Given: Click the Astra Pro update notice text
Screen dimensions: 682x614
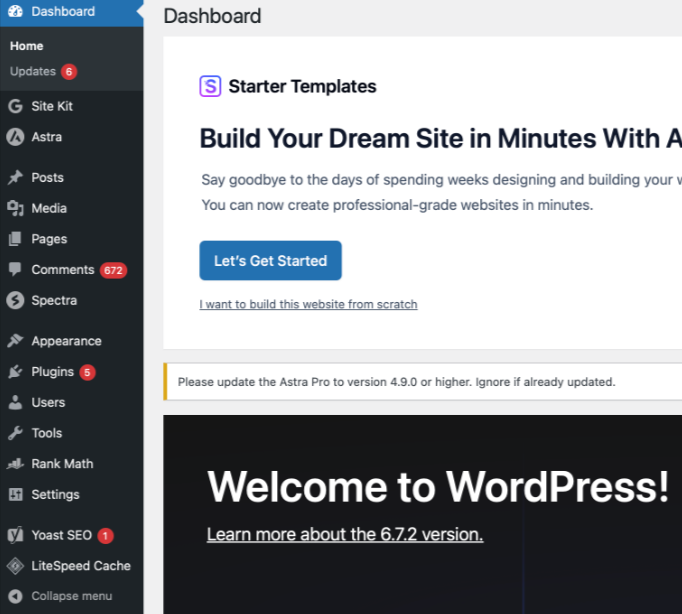Looking at the screenshot, I should click(396, 382).
